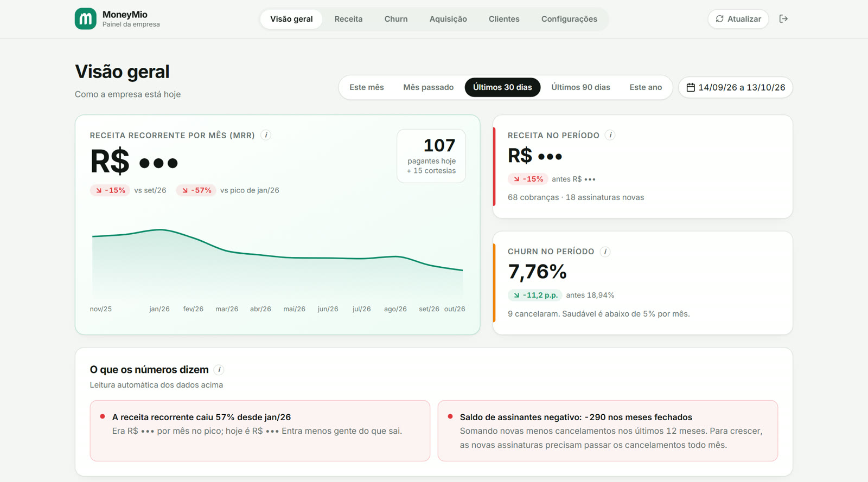
Task: Select the Mês passado period filter
Action: [429, 87]
